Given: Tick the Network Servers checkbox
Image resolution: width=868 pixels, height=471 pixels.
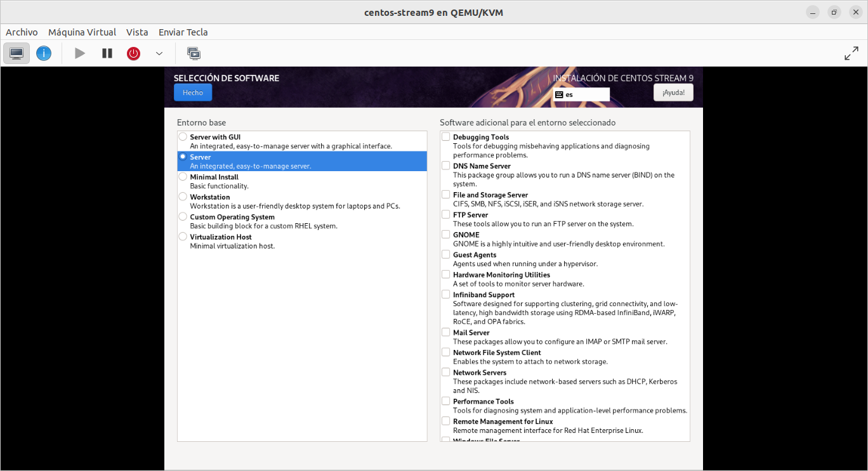Looking at the screenshot, I should pyautogui.click(x=446, y=372).
